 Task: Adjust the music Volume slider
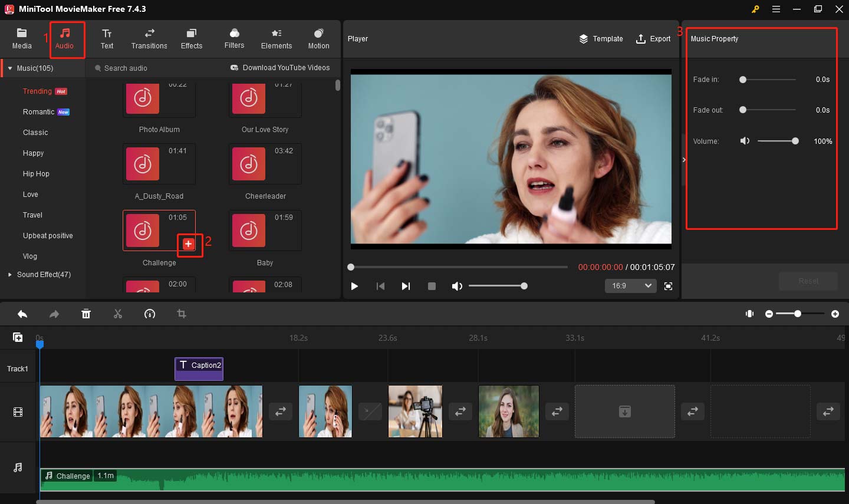[778, 141]
